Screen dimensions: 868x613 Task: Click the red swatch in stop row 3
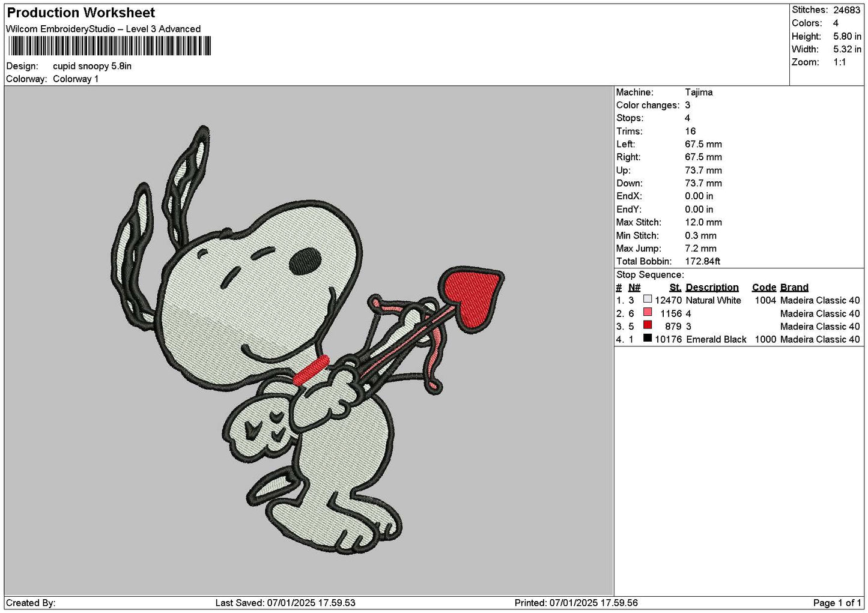648,325
